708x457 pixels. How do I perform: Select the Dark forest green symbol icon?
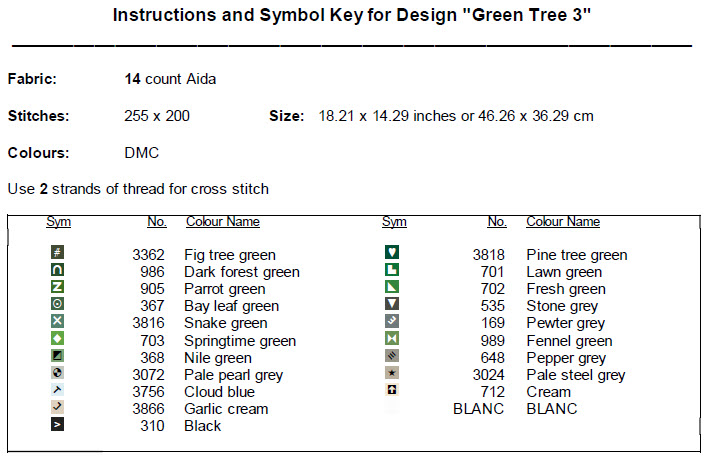pyautogui.click(x=57, y=271)
